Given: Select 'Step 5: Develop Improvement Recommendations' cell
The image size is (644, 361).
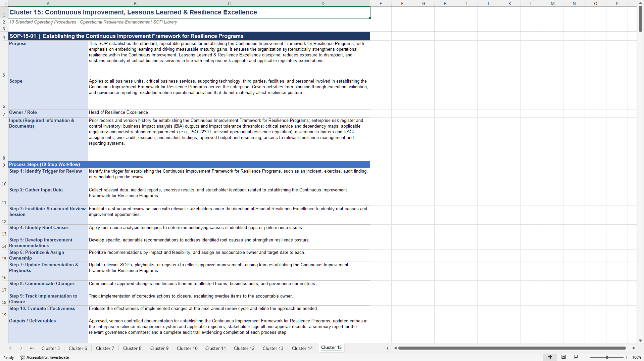Looking at the screenshot, I should tap(48, 243).
